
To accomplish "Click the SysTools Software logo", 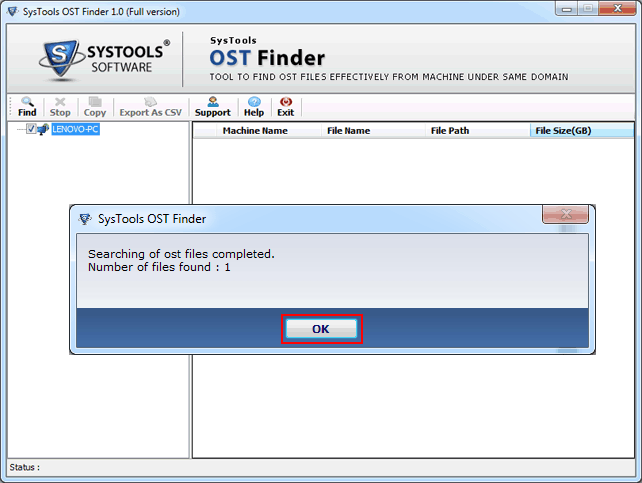I will pos(105,60).
